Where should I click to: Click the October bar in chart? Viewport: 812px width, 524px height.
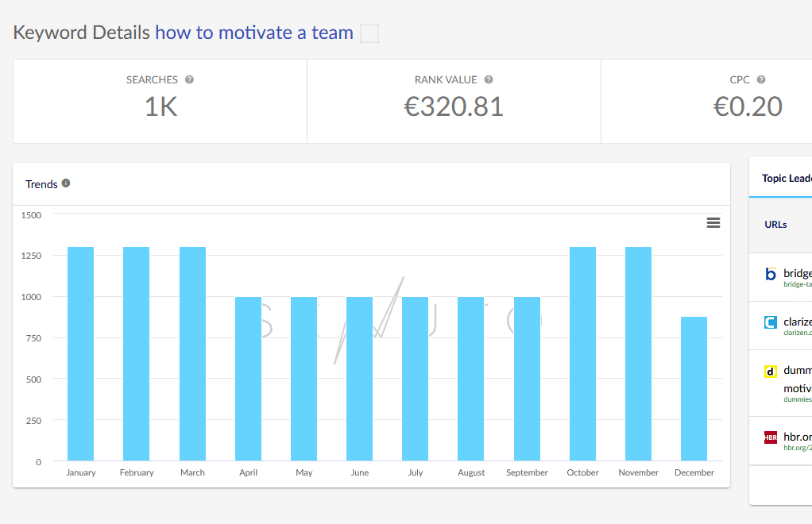(582, 353)
